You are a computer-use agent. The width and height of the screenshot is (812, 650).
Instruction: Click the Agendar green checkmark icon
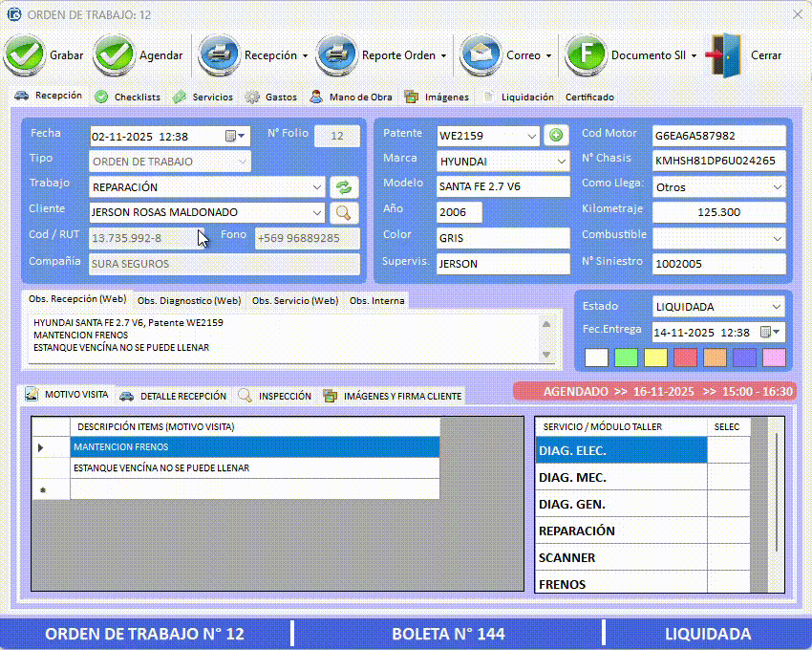click(x=114, y=55)
